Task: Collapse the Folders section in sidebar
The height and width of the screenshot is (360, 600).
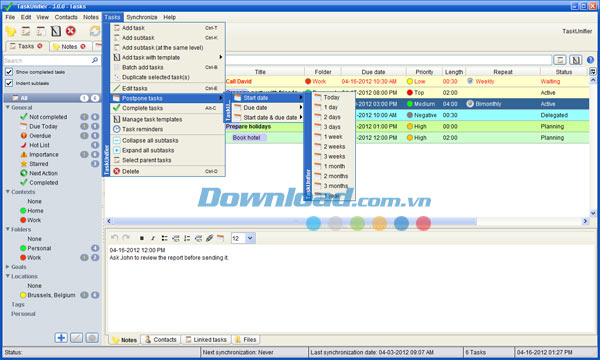Action: pyautogui.click(x=8, y=229)
